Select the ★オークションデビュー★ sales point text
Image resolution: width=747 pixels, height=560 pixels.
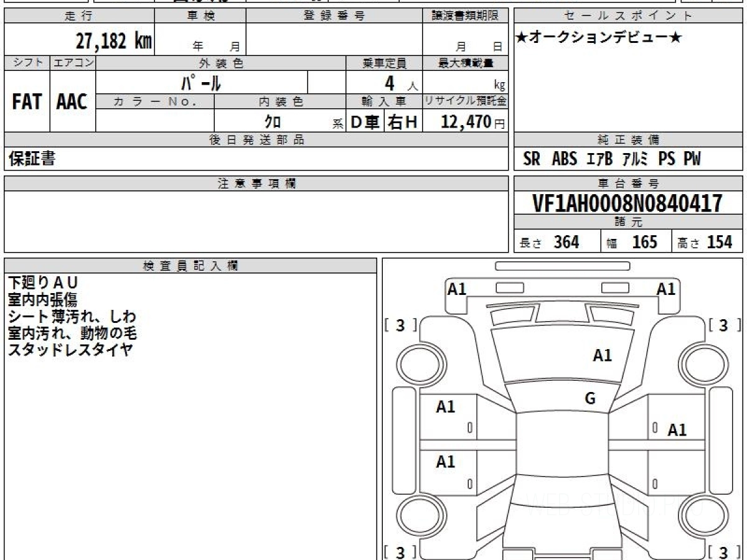[x=599, y=38]
